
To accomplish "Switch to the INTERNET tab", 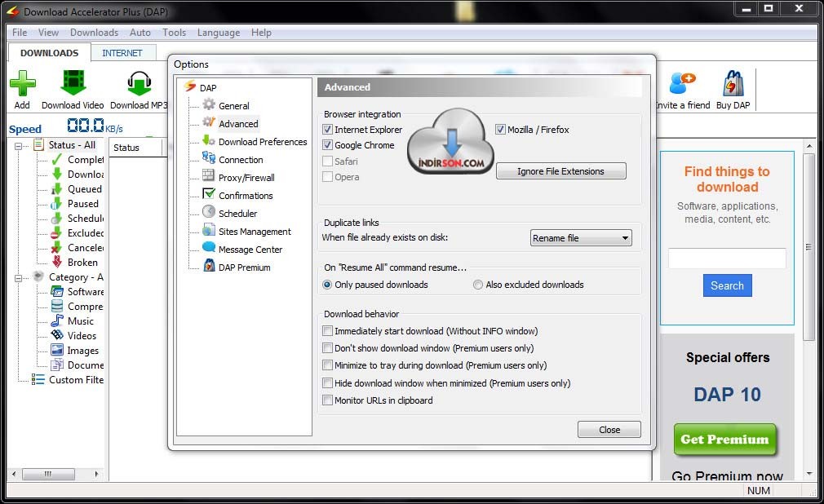I will click(x=122, y=53).
